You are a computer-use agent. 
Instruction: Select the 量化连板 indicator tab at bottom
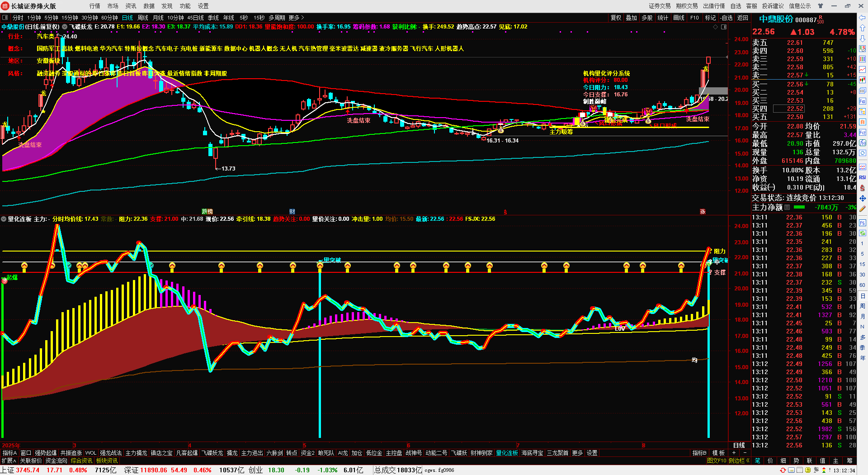click(507, 453)
